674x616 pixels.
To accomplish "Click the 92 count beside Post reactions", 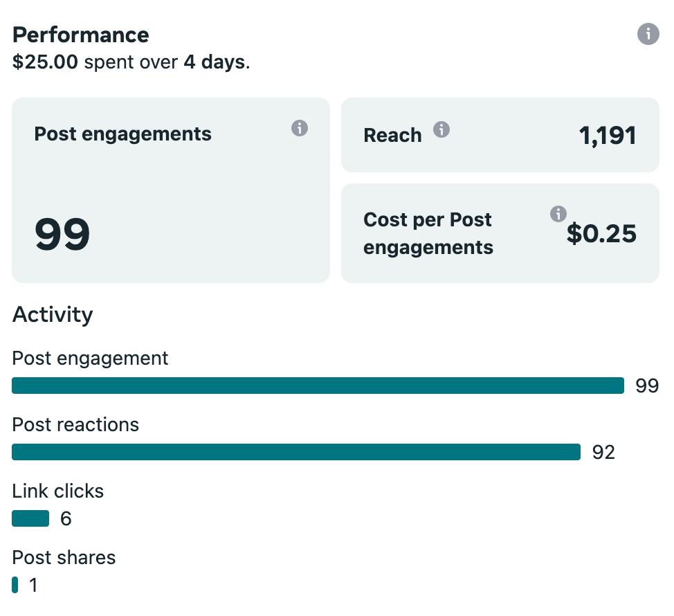I will pos(603,453).
